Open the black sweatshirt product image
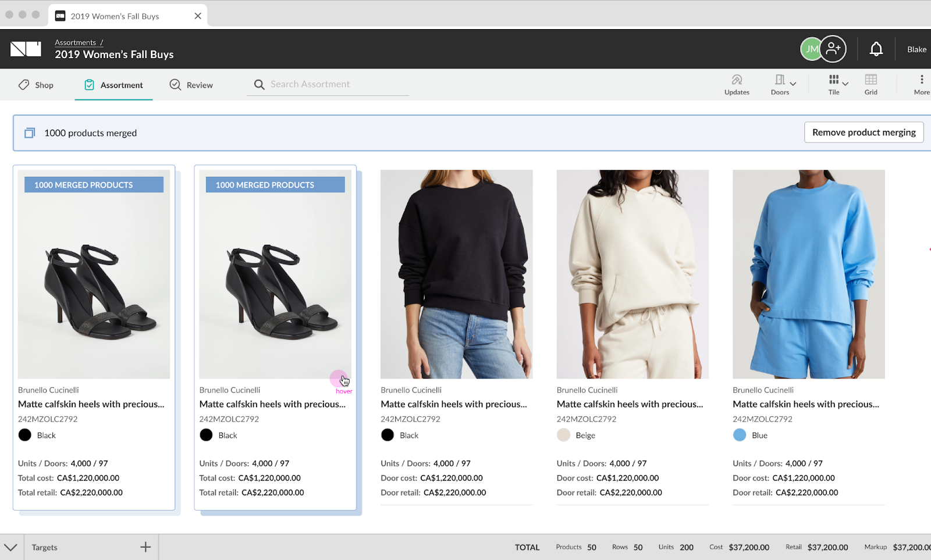This screenshot has width=931, height=560. (x=456, y=274)
